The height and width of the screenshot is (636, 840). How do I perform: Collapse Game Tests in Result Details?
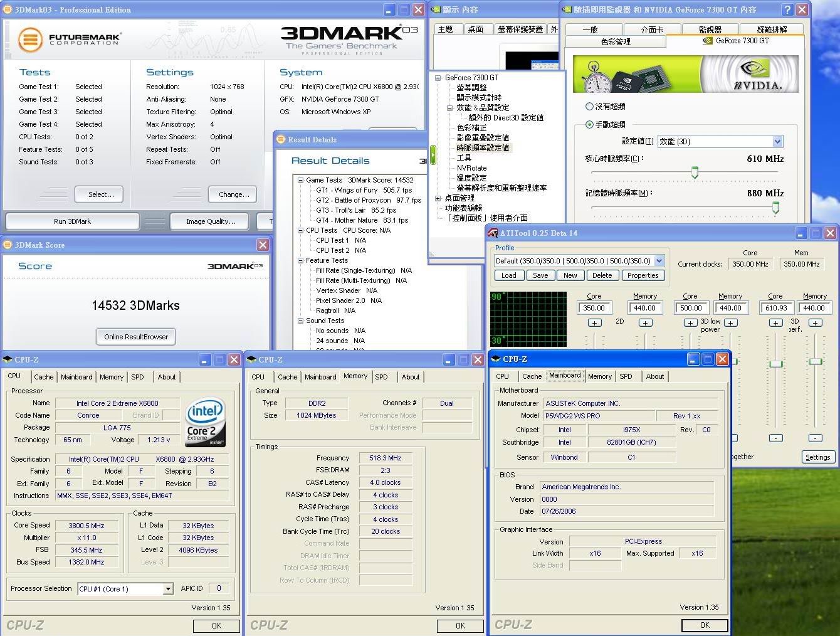pyautogui.click(x=300, y=180)
